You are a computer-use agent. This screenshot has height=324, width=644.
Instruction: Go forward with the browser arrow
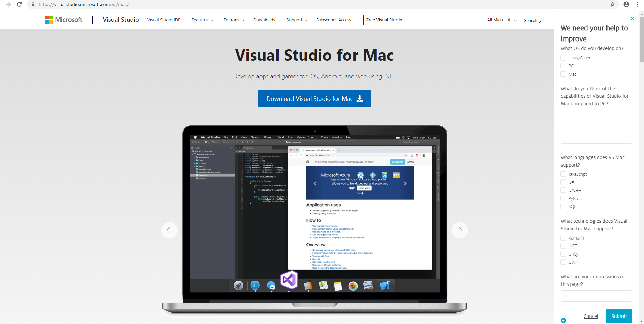(9, 4)
